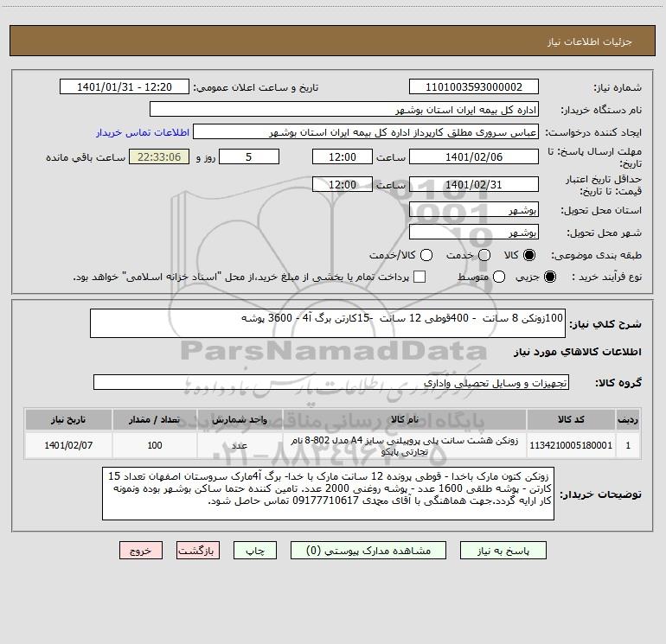Click the شماره نیاز field 1101003593000002

[x=474, y=87]
